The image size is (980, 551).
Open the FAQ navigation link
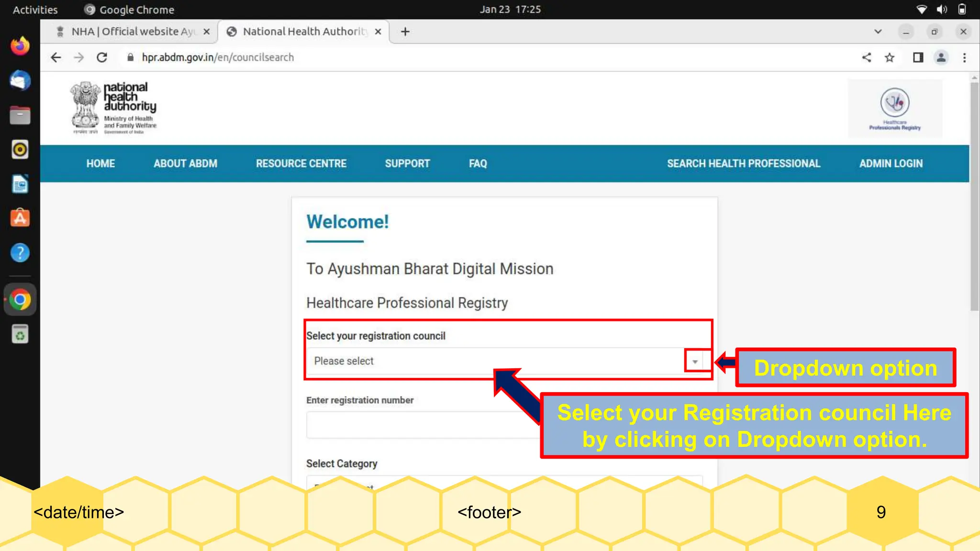coord(478,164)
